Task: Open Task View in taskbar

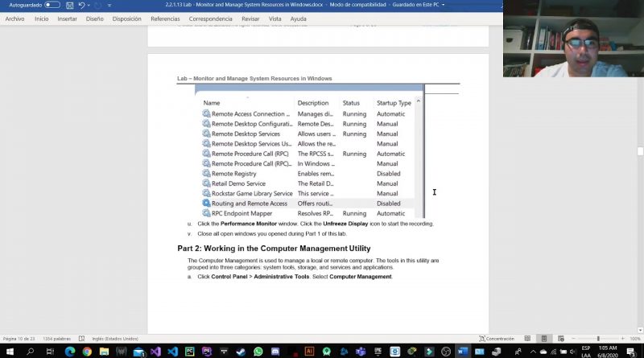Action: click(x=50, y=352)
